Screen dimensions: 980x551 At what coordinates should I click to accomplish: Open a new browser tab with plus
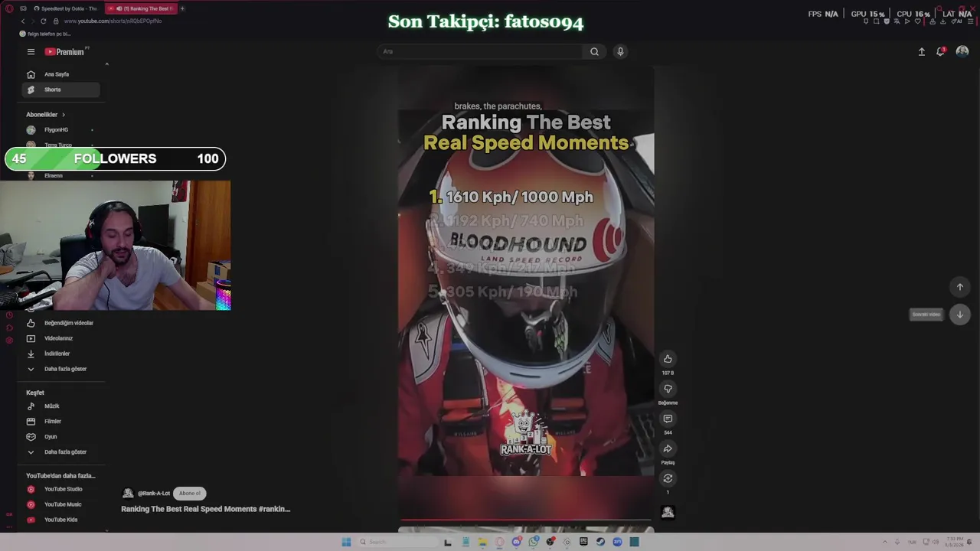[182, 8]
